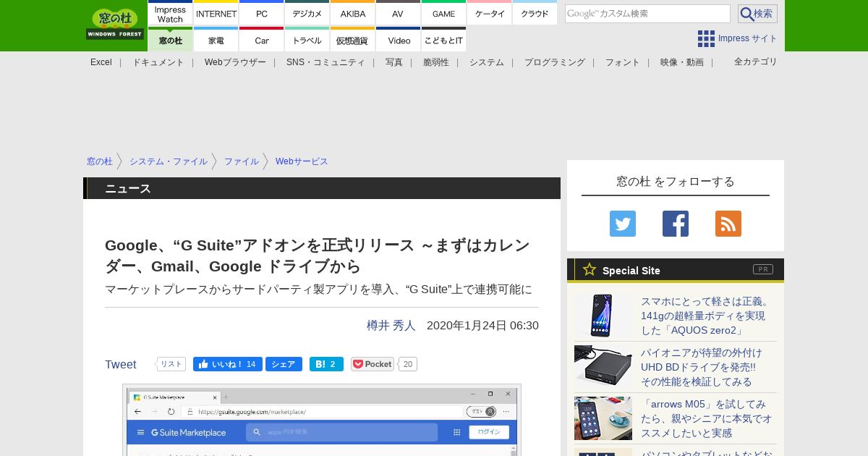The height and width of the screenshot is (456, 868).
Task: Click the 窓の杜 Windows Forest logo
Action: (115, 24)
